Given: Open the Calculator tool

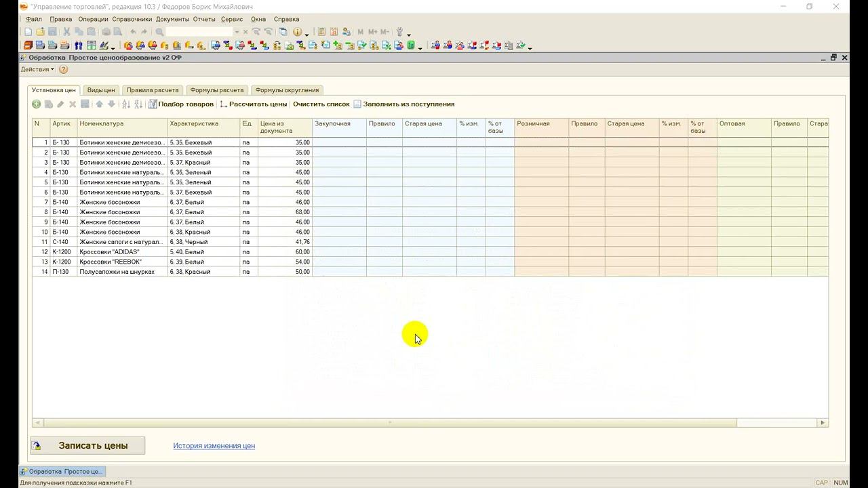Looking at the screenshot, I should pos(322,32).
